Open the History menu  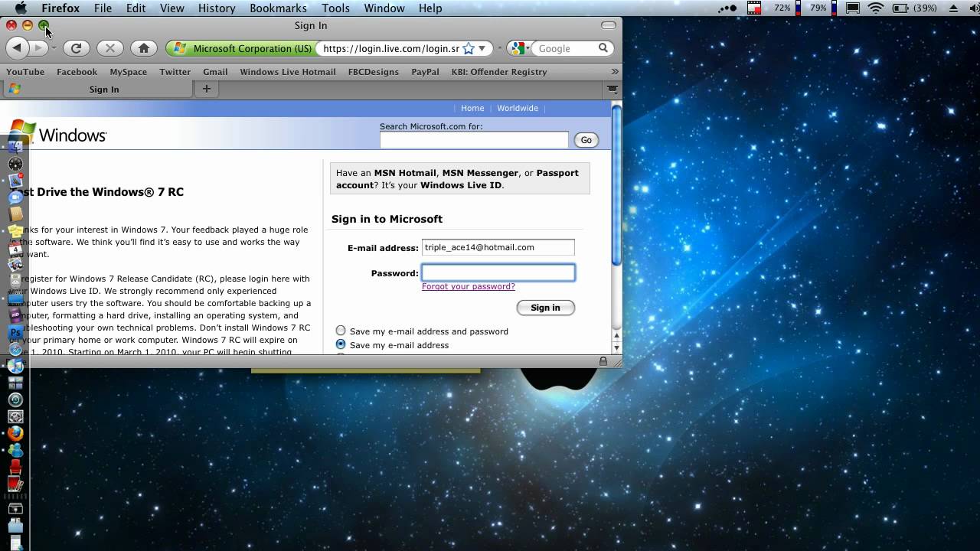[x=217, y=8]
